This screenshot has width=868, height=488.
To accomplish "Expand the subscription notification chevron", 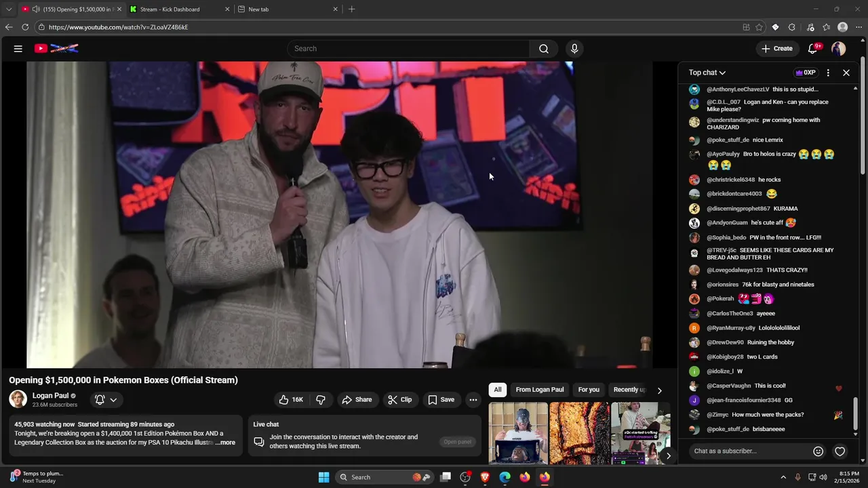I will tap(113, 400).
